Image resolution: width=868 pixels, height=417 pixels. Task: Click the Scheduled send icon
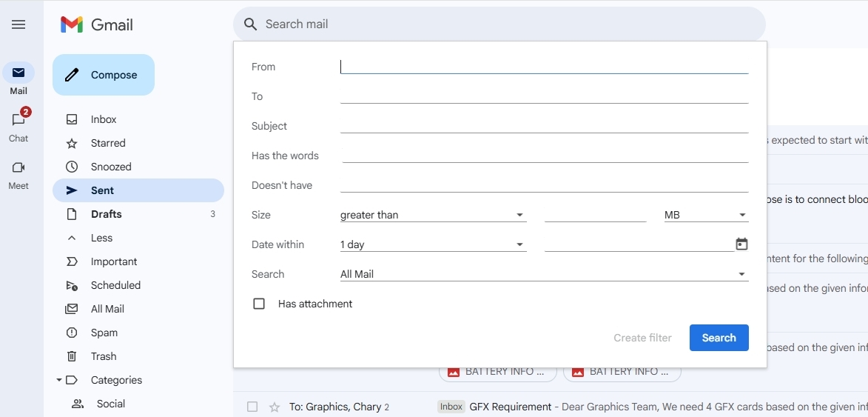(x=72, y=285)
